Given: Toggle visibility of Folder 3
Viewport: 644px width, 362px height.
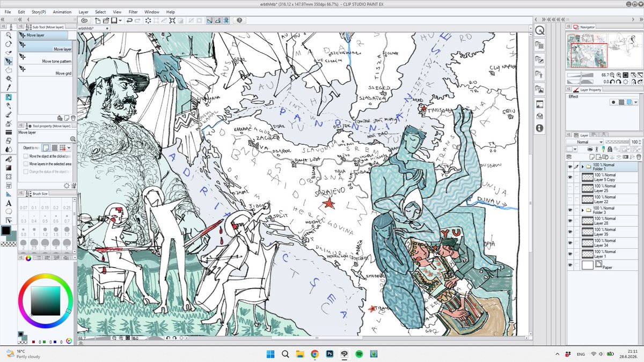Looking at the screenshot, I should pos(570,210).
